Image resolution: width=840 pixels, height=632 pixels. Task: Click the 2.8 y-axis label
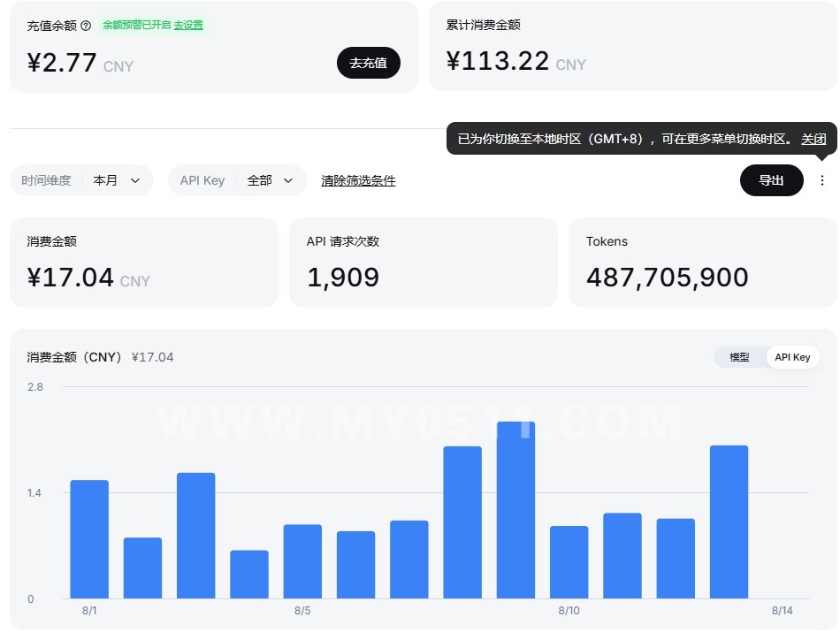(x=34, y=387)
